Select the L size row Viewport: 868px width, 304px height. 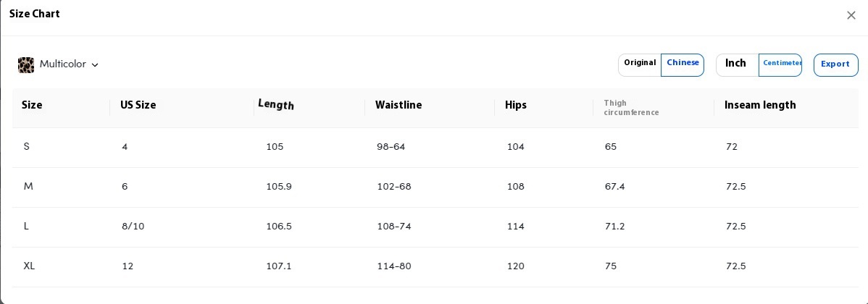pyautogui.click(x=26, y=227)
